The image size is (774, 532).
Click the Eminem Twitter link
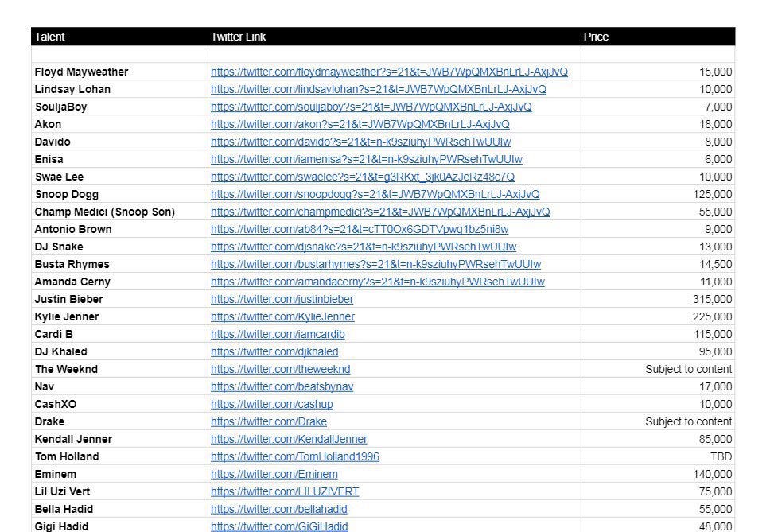click(x=274, y=474)
